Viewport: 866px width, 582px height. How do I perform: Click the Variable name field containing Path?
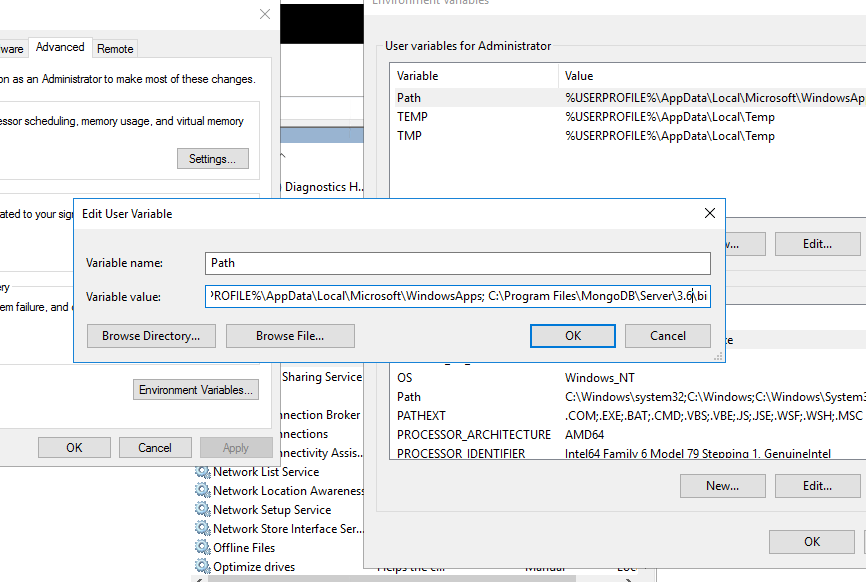(x=458, y=263)
